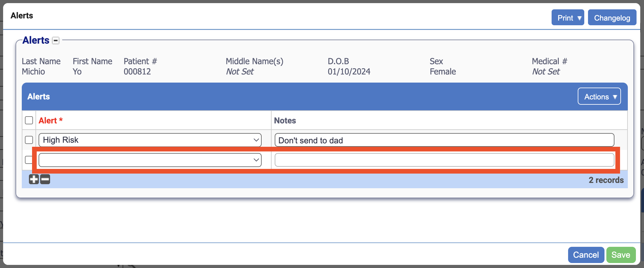Viewport: 644px width, 268px height.
Task: Click the D.O.B value 01/10/2024
Action: tap(349, 72)
